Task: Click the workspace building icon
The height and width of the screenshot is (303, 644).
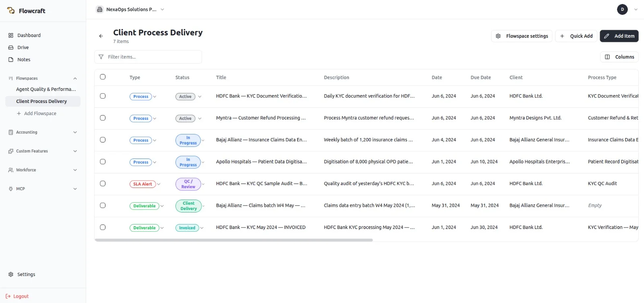Action: point(100,9)
